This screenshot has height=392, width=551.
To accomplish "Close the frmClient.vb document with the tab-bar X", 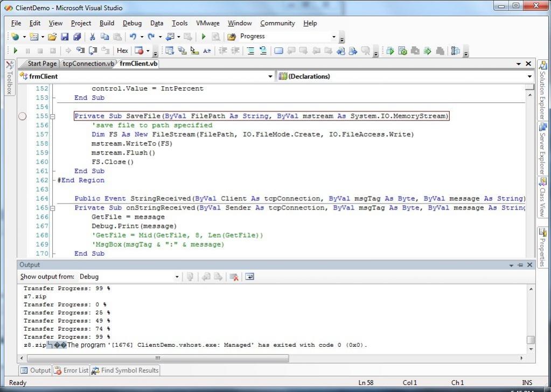I will click(x=528, y=64).
